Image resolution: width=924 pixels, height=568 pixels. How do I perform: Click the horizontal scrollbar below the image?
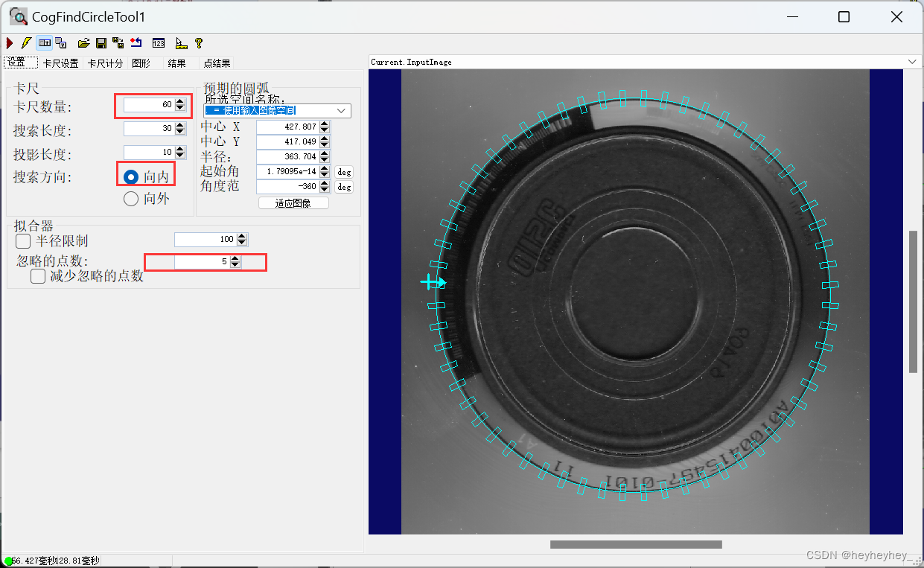click(637, 543)
